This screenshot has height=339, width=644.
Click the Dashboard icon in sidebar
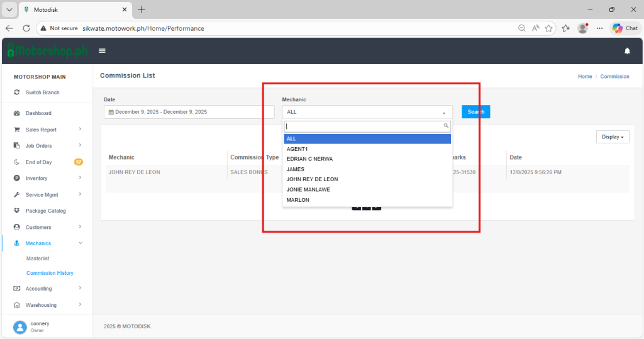(17, 113)
